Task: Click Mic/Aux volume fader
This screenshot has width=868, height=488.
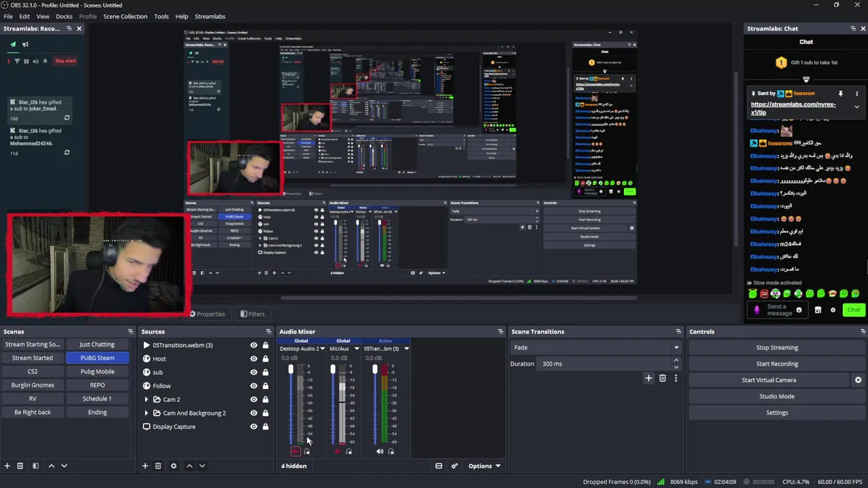Action: point(333,405)
